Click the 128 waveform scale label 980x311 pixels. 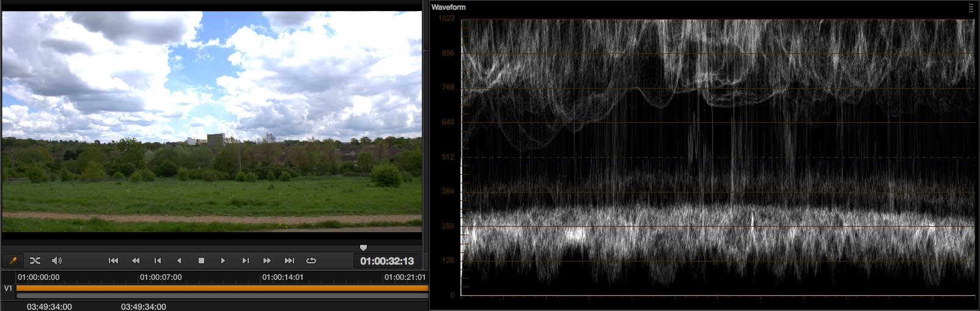point(448,260)
